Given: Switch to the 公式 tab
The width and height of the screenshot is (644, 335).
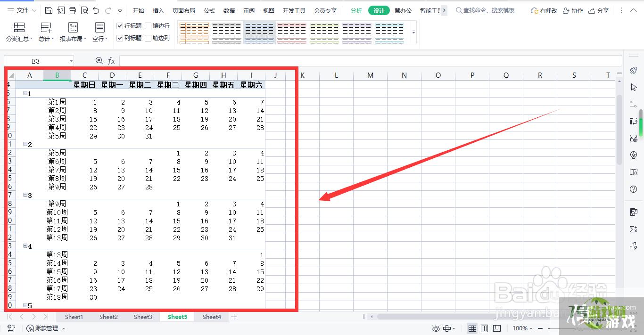Looking at the screenshot, I should click(x=209, y=10).
